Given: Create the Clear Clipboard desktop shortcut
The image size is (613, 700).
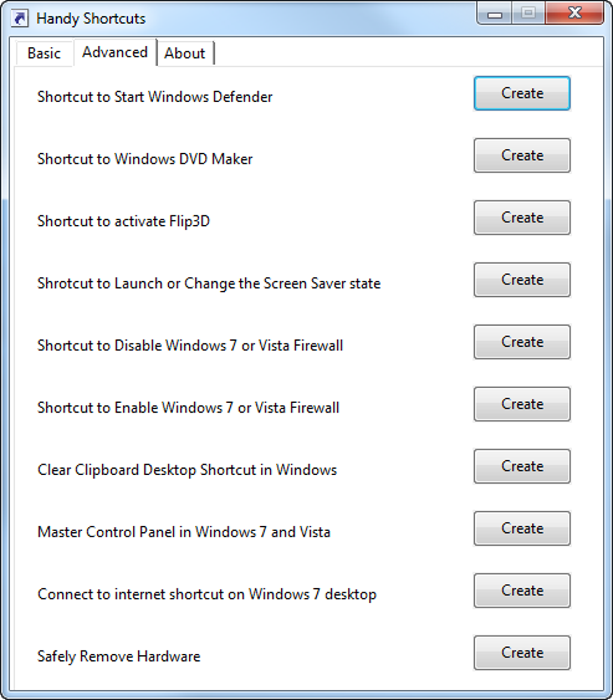Looking at the screenshot, I should click(522, 466).
